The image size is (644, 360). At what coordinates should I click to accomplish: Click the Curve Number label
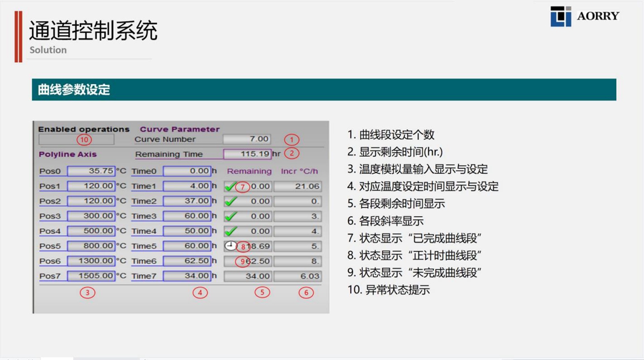click(165, 139)
